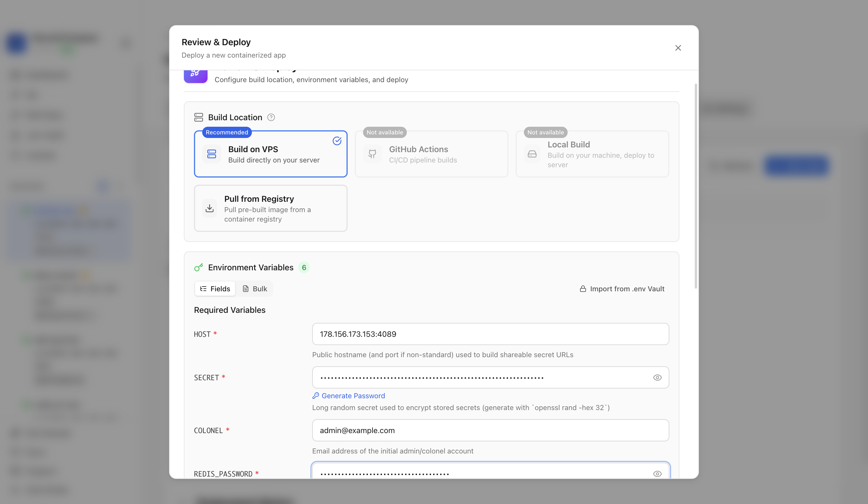Close the Review & Deploy dialog
The image size is (868, 504).
coord(678,48)
